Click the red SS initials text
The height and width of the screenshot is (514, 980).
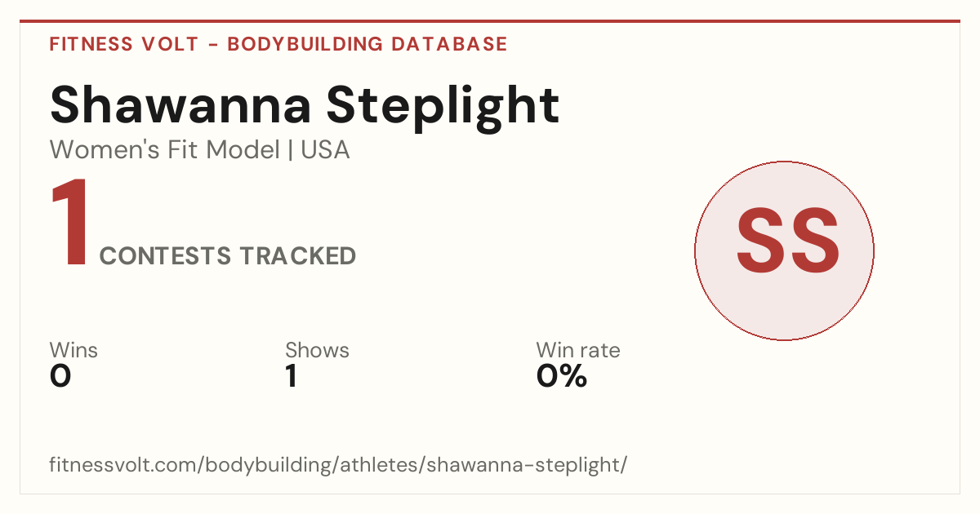(x=788, y=241)
